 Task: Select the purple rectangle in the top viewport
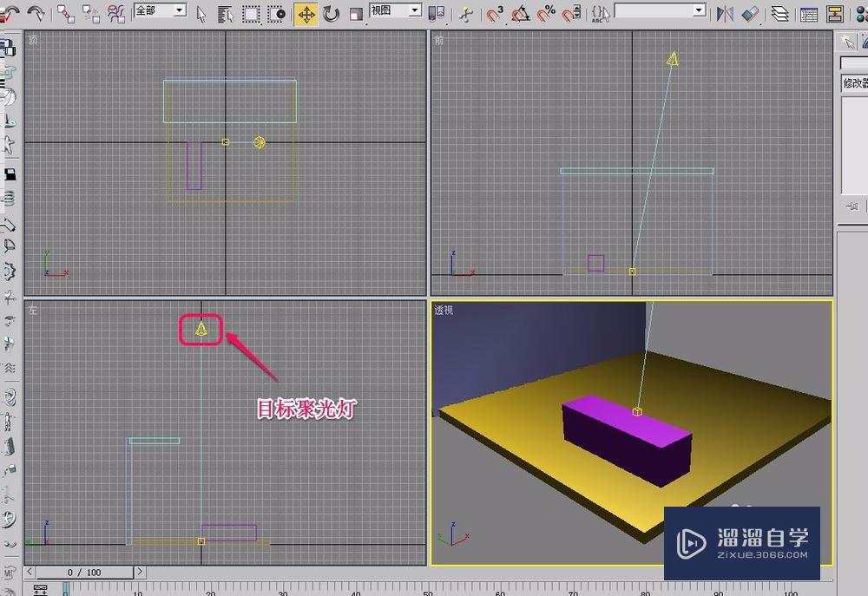(194, 166)
